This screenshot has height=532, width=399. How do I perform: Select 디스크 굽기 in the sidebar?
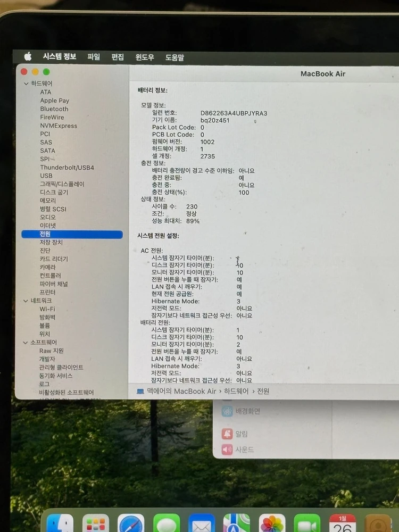[x=54, y=193]
